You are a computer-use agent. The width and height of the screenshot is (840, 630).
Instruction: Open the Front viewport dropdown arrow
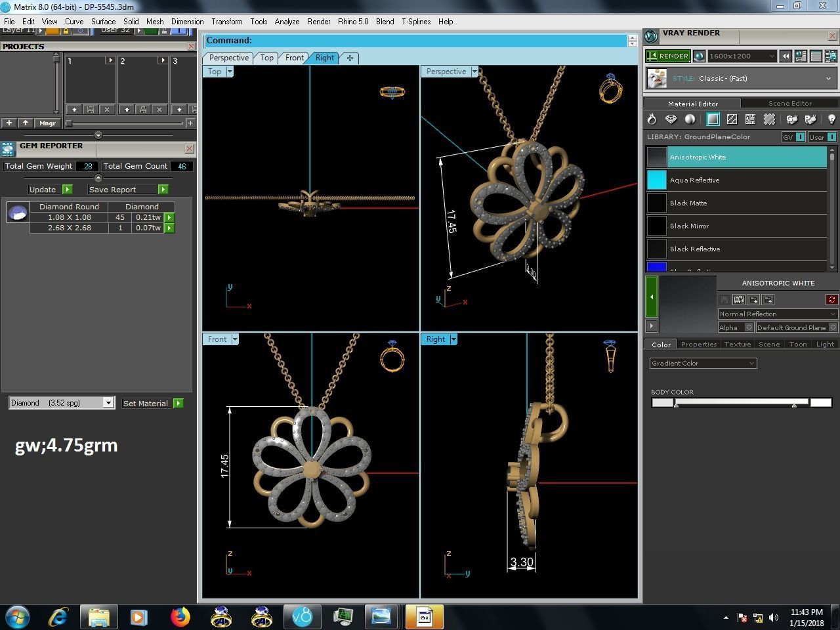[235, 339]
